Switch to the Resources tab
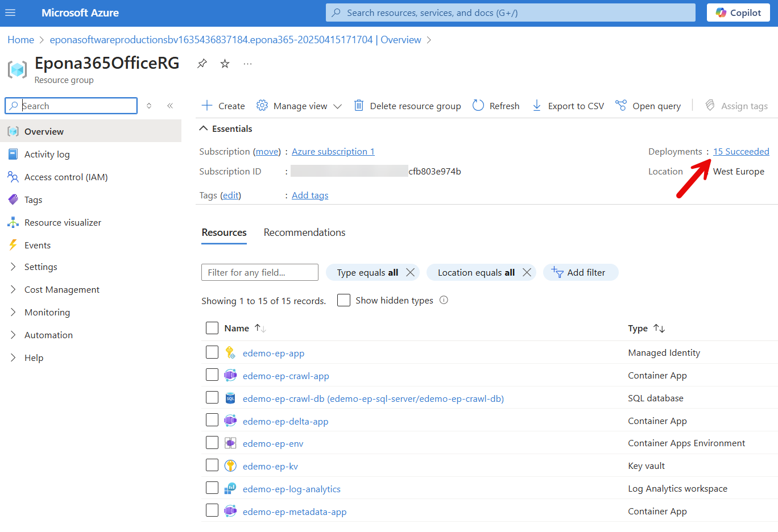Screen dimensions: 778x532 pyautogui.click(x=224, y=232)
